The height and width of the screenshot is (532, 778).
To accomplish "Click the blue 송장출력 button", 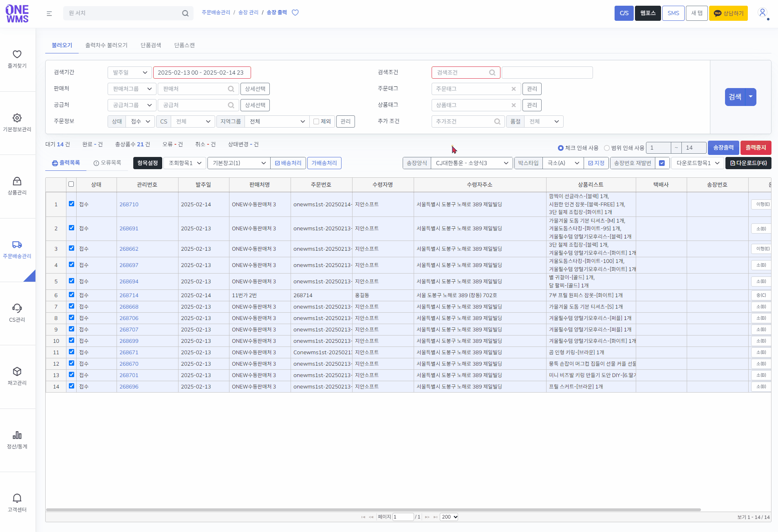I will [x=723, y=148].
